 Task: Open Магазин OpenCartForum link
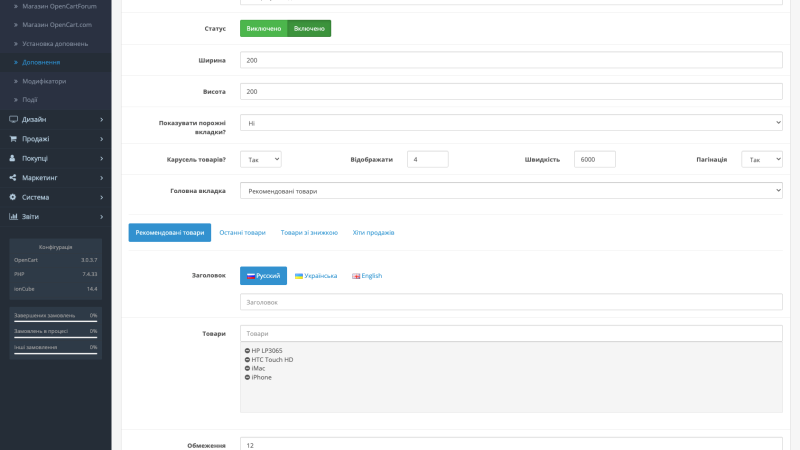pos(59,6)
